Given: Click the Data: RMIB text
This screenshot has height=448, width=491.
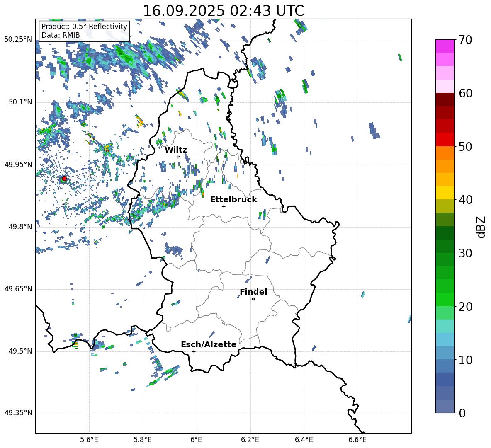Looking at the screenshot, I should tap(61, 35).
